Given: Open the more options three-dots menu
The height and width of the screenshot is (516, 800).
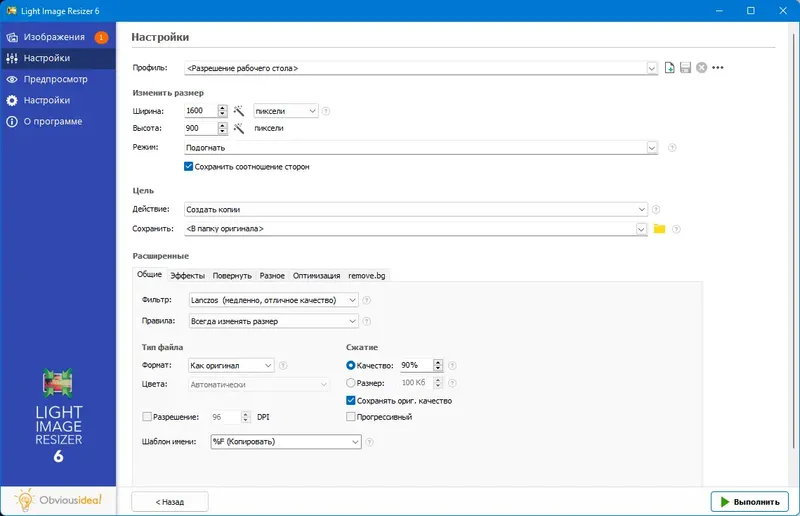Looking at the screenshot, I should click(718, 67).
